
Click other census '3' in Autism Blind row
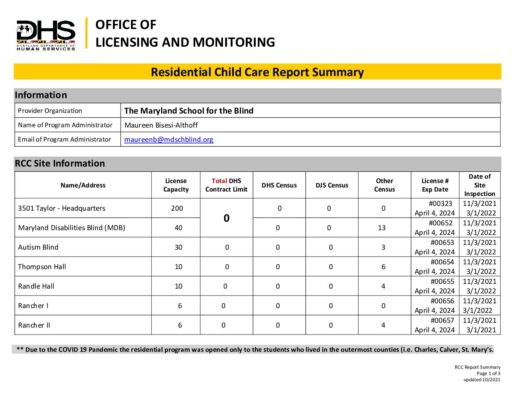coord(383,247)
